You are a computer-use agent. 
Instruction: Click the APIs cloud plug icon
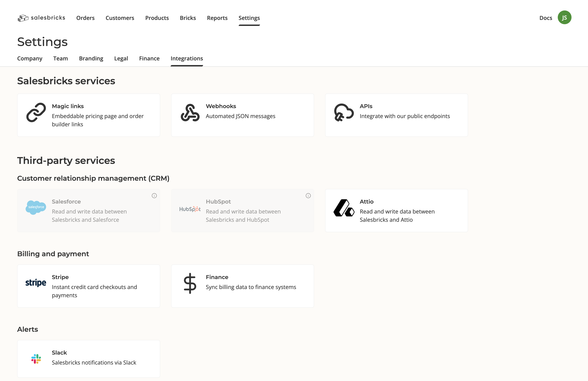[x=344, y=113]
